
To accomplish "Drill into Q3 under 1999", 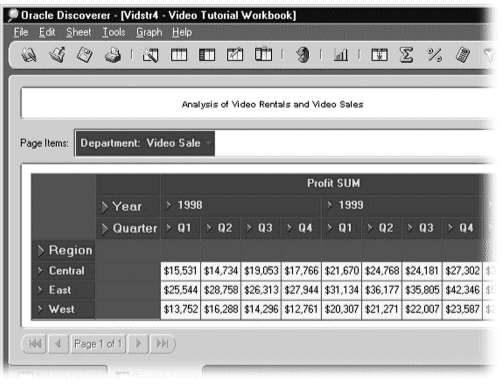I will [410, 228].
